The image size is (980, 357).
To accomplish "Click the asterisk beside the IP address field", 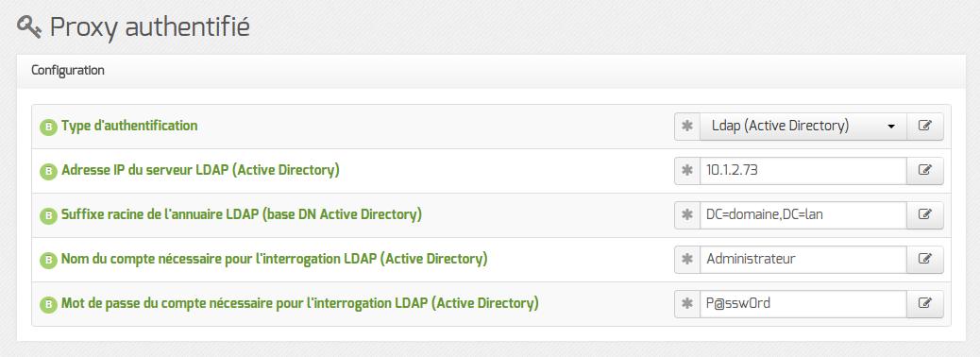I will [687, 171].
